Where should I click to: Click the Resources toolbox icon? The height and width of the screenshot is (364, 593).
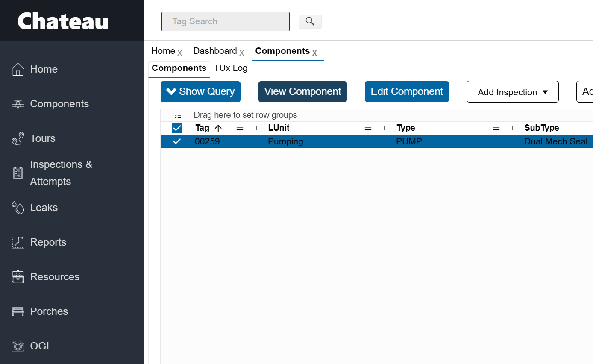click(18, 277)
